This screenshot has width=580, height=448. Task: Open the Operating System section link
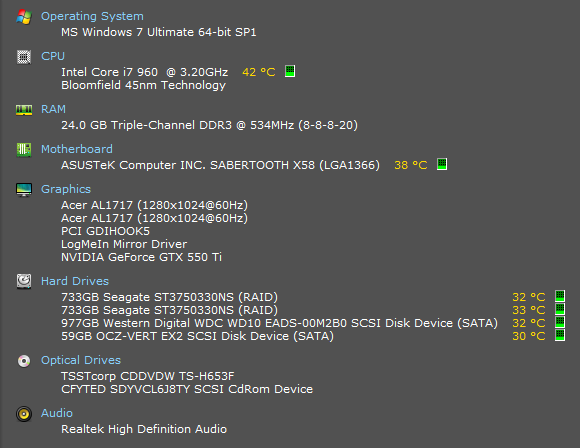[92, 16]
